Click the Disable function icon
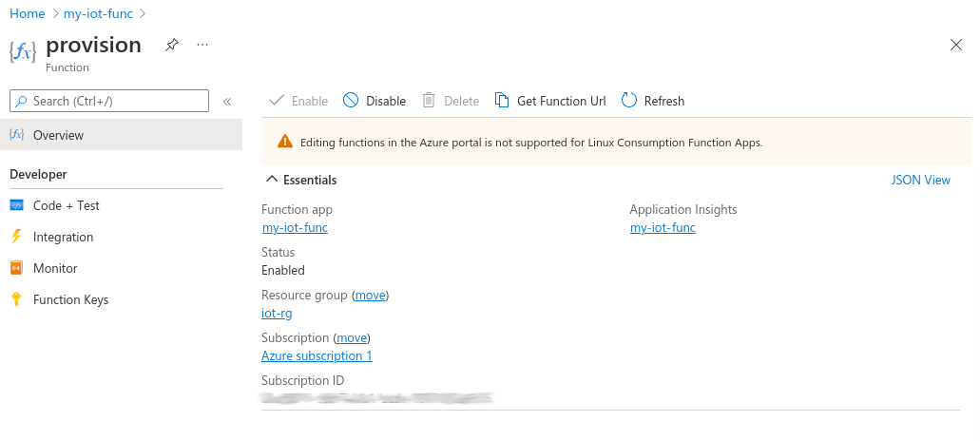 (x=351, y=101)
